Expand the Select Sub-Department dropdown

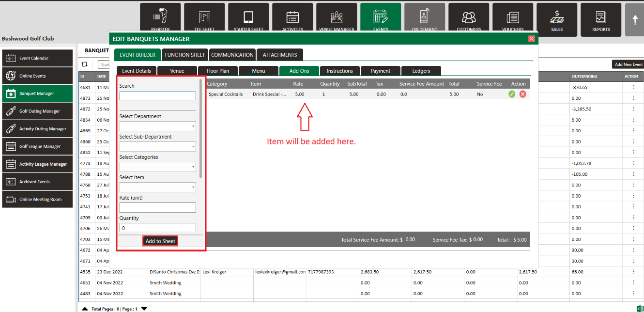tap(157, 147)
